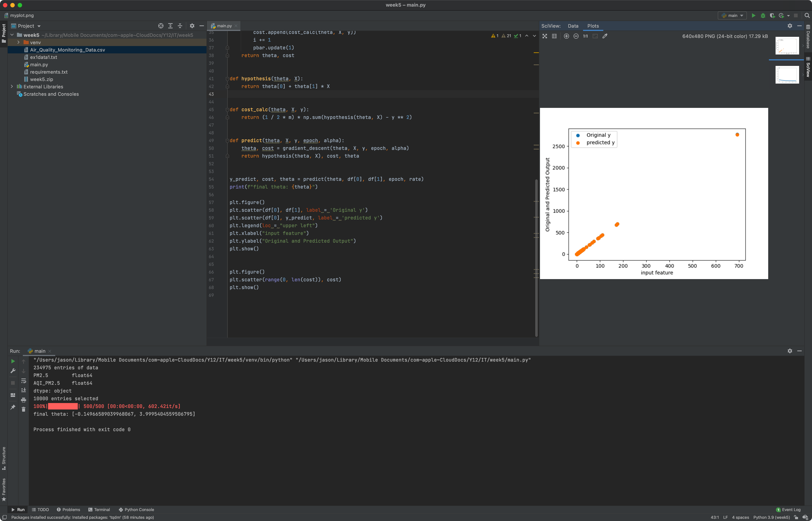Zoom in on the plot image
Screen dimensions: 812x521
pos(566,36)
